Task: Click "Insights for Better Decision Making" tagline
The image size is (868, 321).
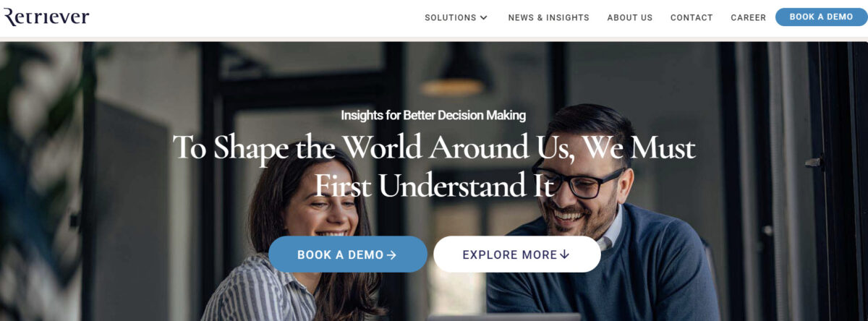Action: [x=433, y=115]
